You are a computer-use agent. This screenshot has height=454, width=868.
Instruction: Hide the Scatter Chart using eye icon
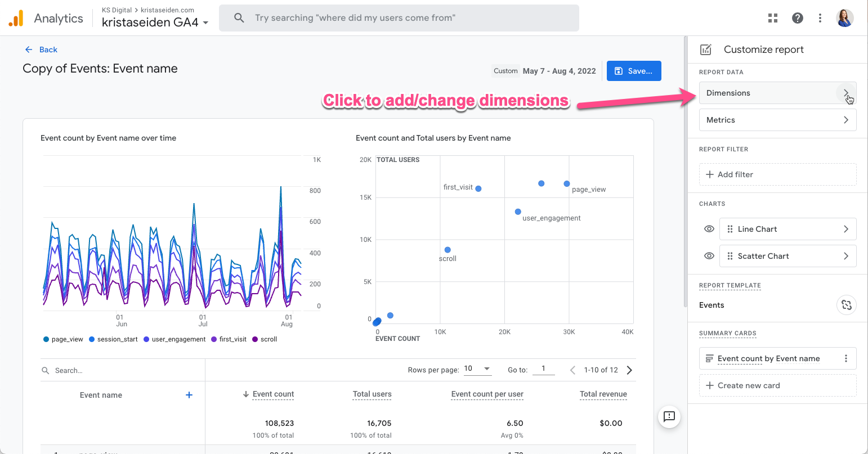tap(709, 256)
